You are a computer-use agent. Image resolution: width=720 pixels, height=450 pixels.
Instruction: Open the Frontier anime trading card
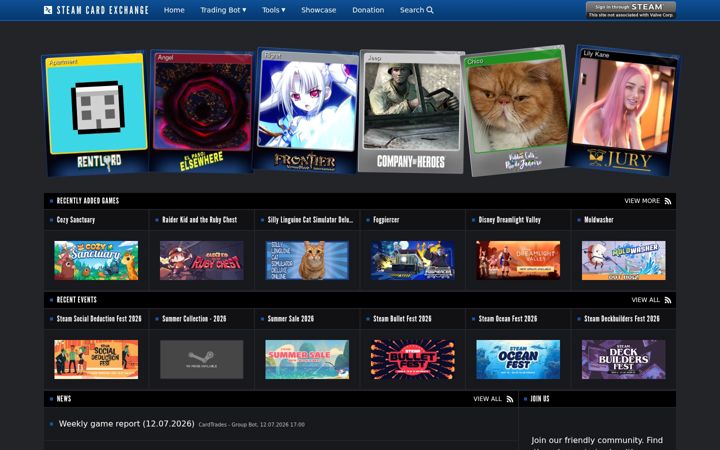click(307, 111)
